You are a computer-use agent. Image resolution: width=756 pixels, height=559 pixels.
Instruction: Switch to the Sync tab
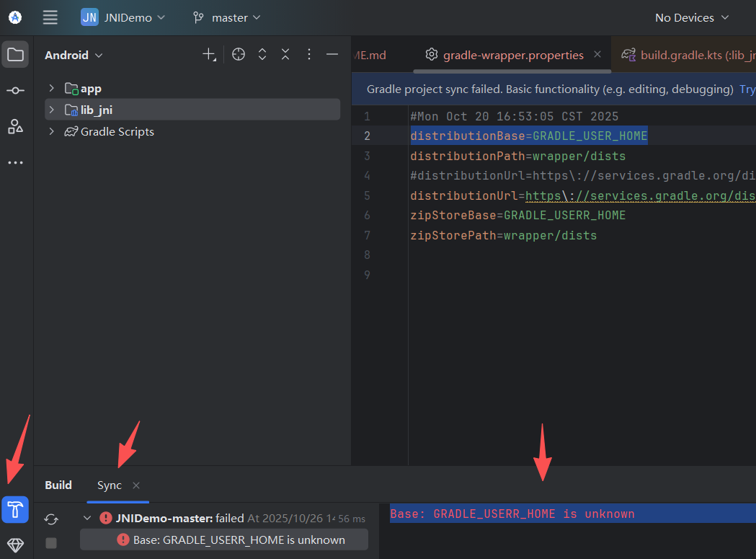(110, 485)
